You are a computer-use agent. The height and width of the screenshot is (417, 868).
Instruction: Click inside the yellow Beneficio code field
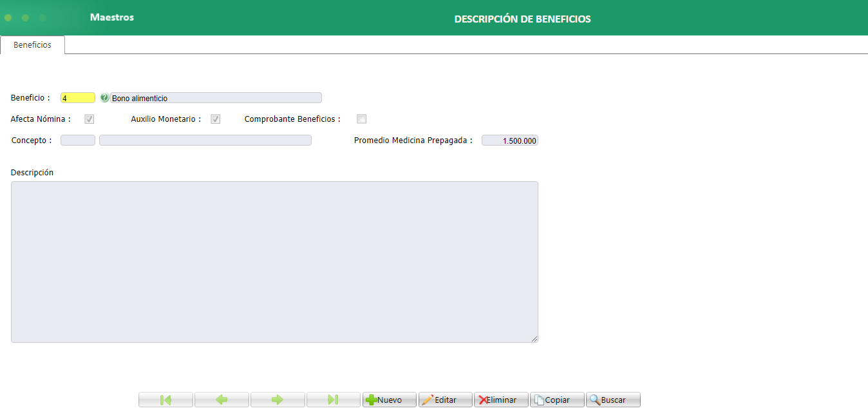coord(77,97)
